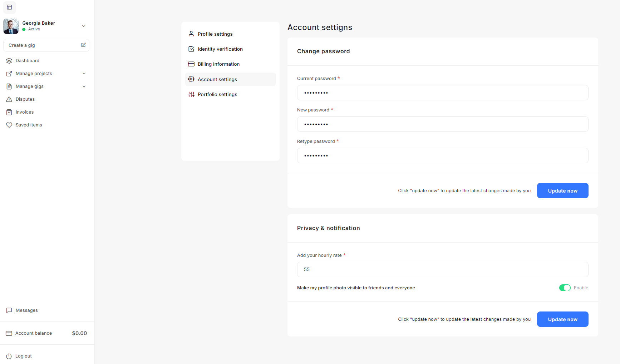
Task: Click the Disputes warning triangle icon
Action: click(x=9, y=99)
